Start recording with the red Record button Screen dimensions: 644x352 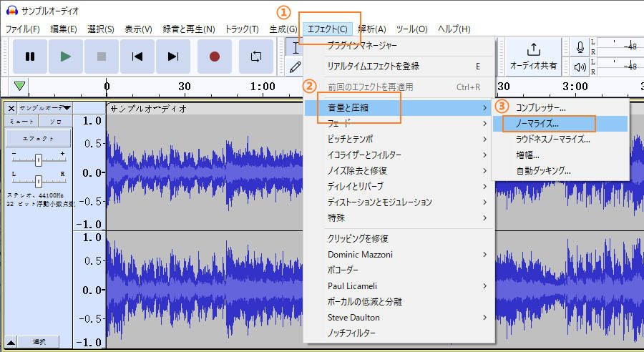click(x=215, y=57)
